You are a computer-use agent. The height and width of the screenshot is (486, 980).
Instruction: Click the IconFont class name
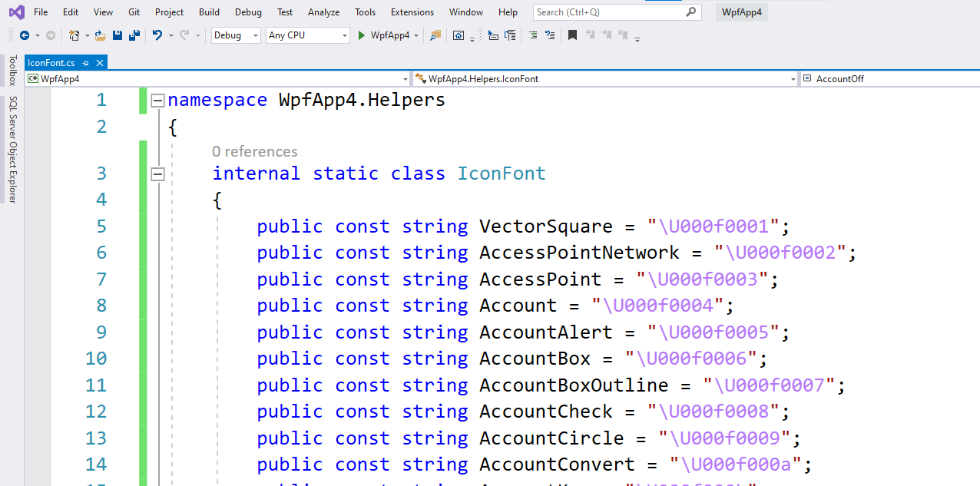point(502,174)
